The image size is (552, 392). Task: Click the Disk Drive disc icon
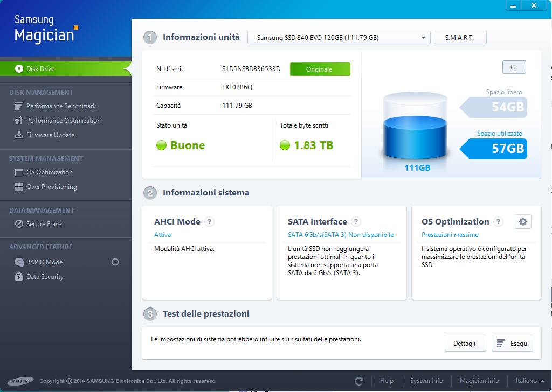[19, 68]
